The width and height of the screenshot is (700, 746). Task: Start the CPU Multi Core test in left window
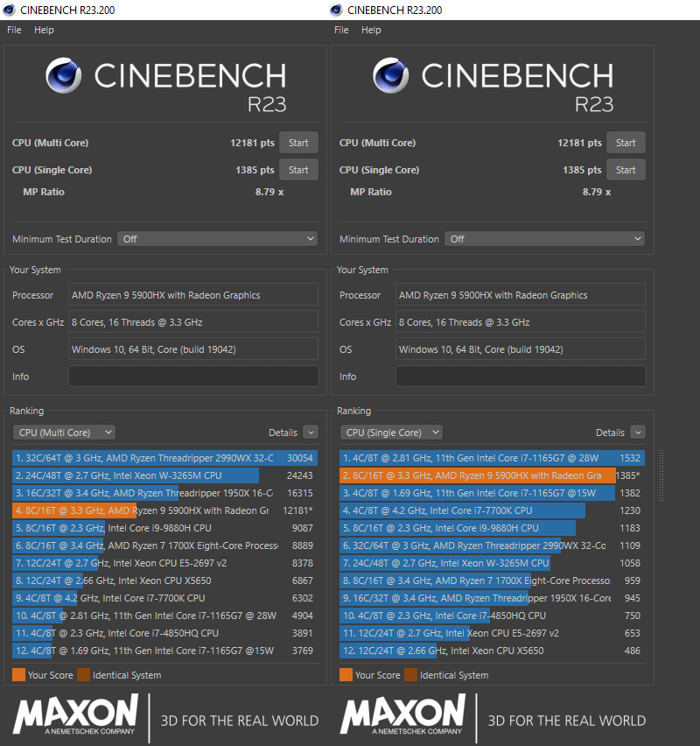tap(298, 143)
